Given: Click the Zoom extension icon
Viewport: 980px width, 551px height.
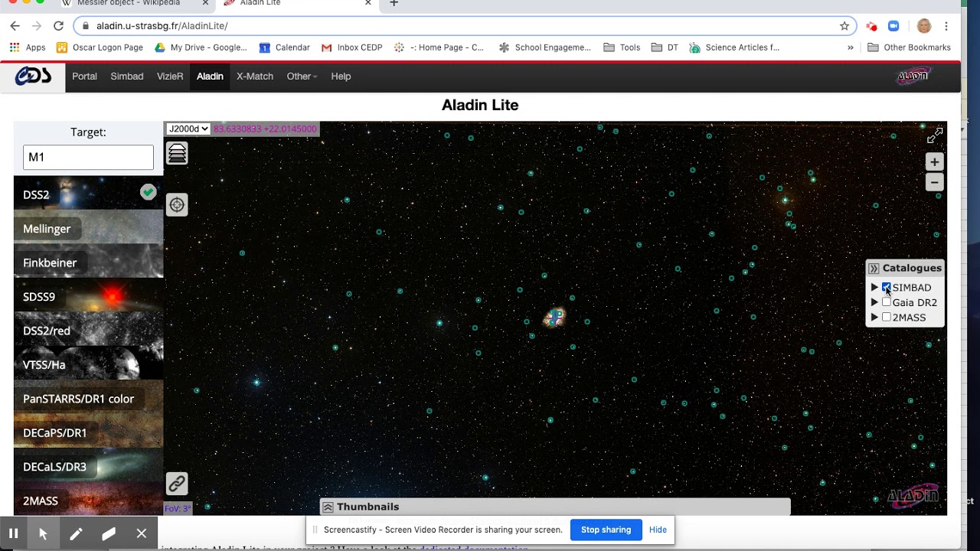Looking at the screenshot, I should click(x=893, y=26).
